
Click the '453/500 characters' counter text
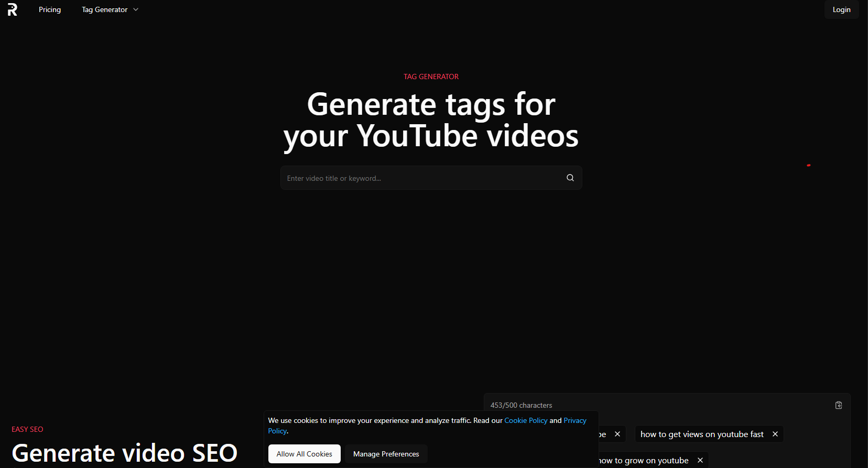[521, 405]
